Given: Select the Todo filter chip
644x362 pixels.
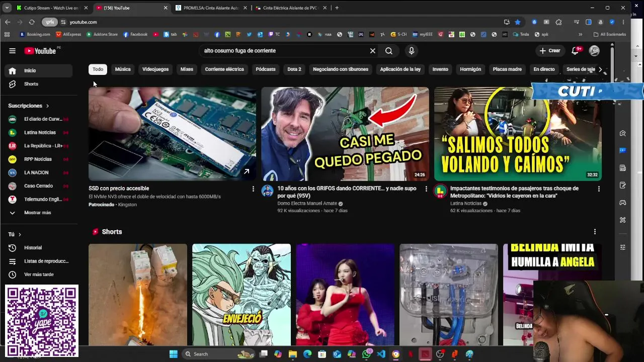Looking at the screenshot, I should point(98,69).
